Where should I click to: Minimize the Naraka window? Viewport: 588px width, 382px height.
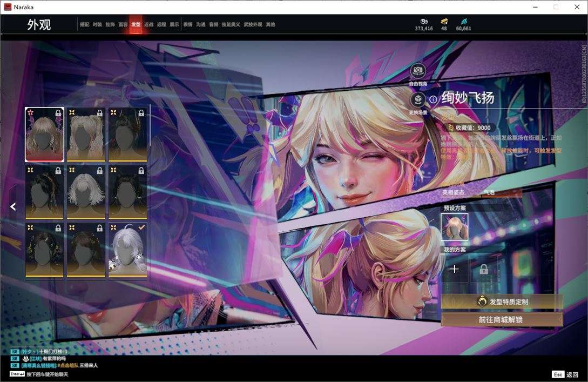(x=535, y=7)
